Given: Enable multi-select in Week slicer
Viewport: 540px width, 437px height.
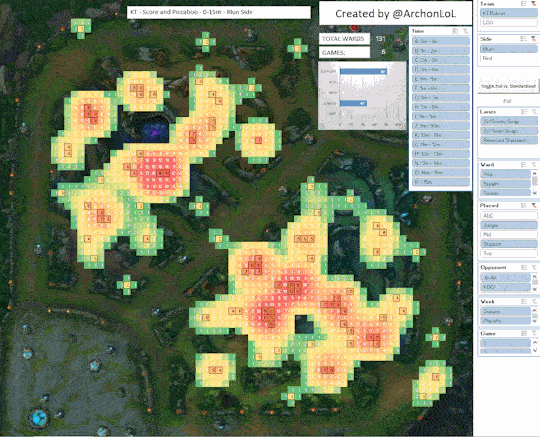Looking at the screenshot, I should [x=524, y=301].
